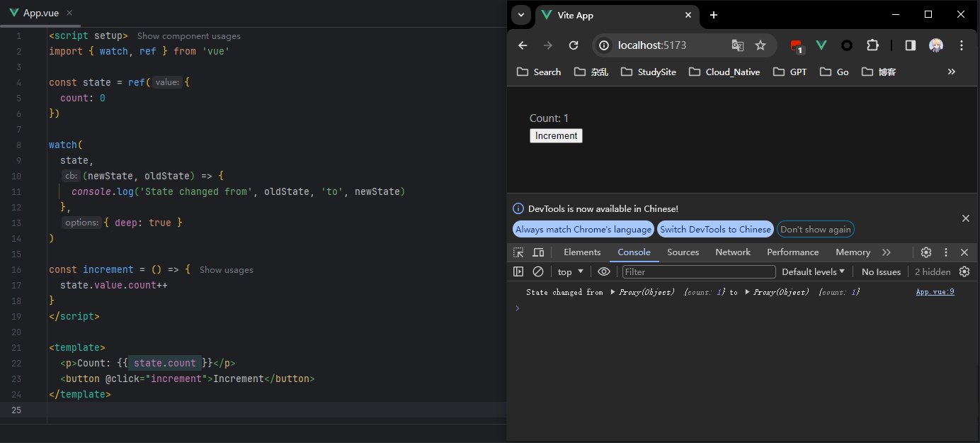Click the 'Don't show again' button

point(816,230)
